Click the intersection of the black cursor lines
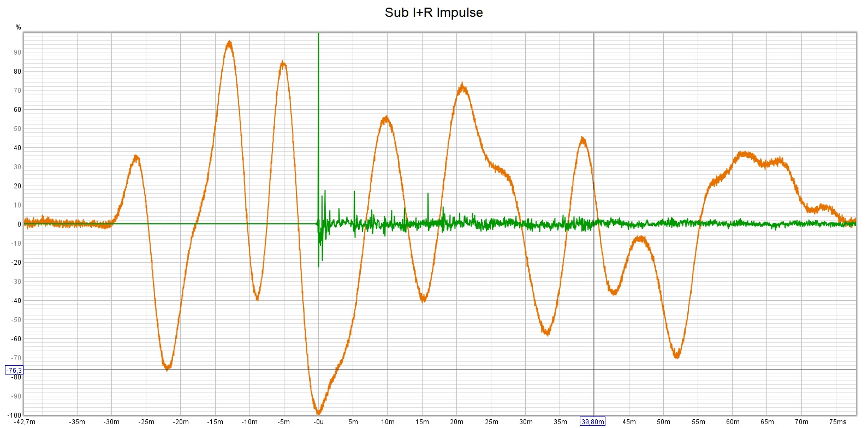 (593, 370)
